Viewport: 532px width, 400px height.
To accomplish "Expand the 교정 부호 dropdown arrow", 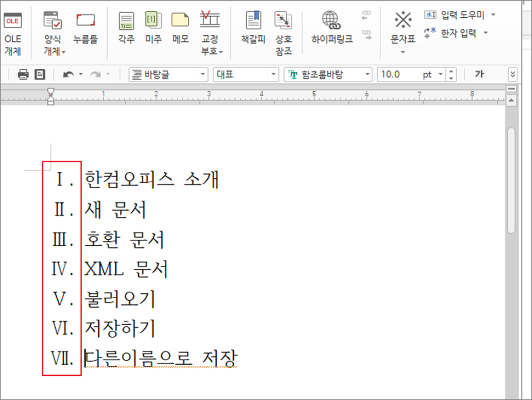I will [221, 52].
